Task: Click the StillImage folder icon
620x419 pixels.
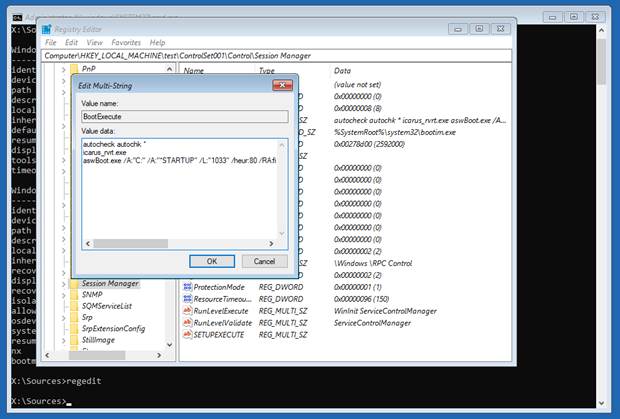Action: (x=74, y=340)
